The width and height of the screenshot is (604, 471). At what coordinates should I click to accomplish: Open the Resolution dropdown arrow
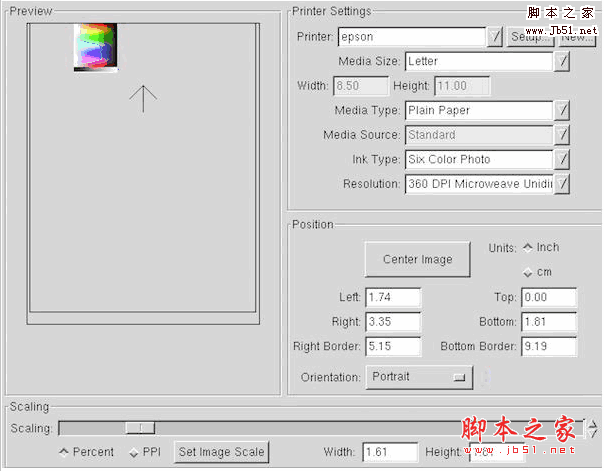pyautogui.click(x=562, y=184)
